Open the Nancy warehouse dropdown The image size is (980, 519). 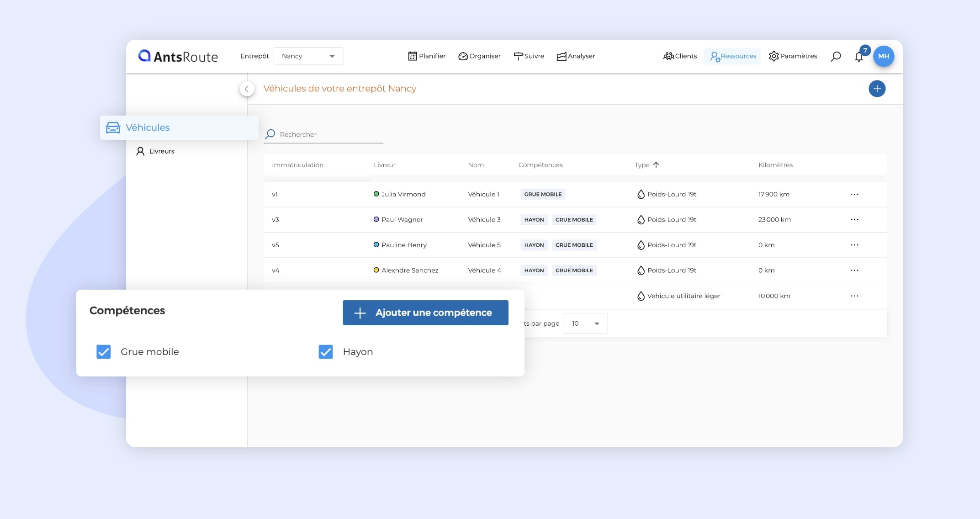[x=308, y=56]
